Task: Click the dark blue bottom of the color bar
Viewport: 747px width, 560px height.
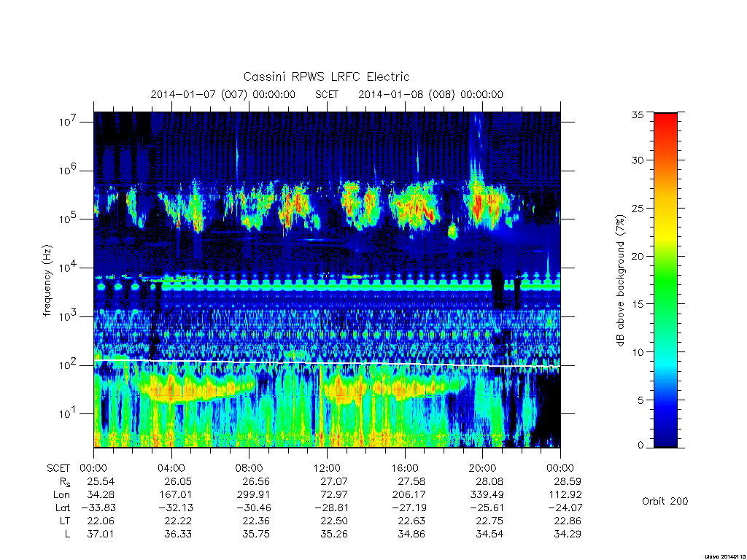Action: [665, 436]
